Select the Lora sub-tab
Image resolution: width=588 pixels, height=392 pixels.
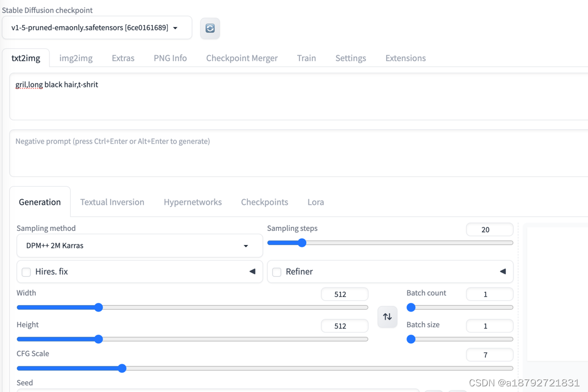(x=316, y=202)
